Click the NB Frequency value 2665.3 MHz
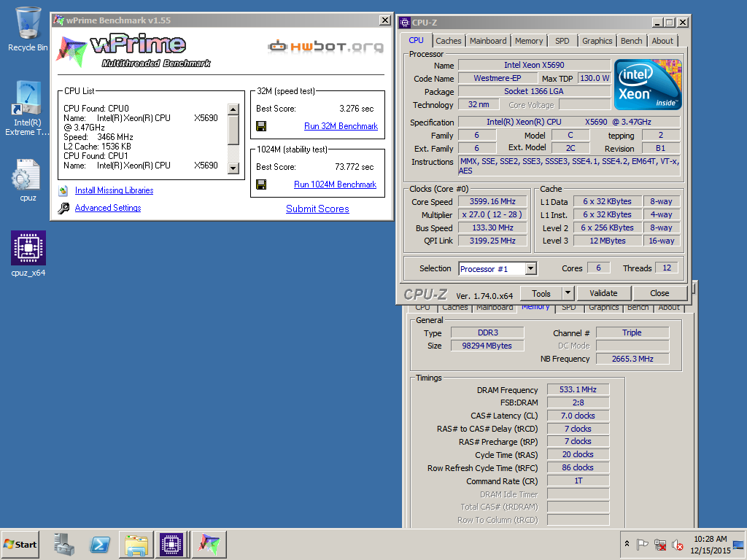This screenshot has width=747, height=560. 632,359
